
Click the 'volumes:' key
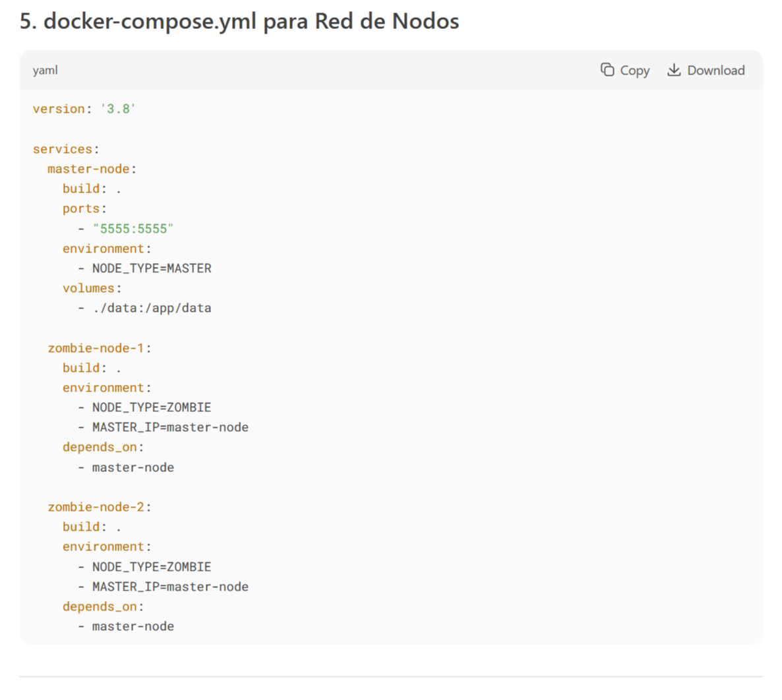point(92,288)
